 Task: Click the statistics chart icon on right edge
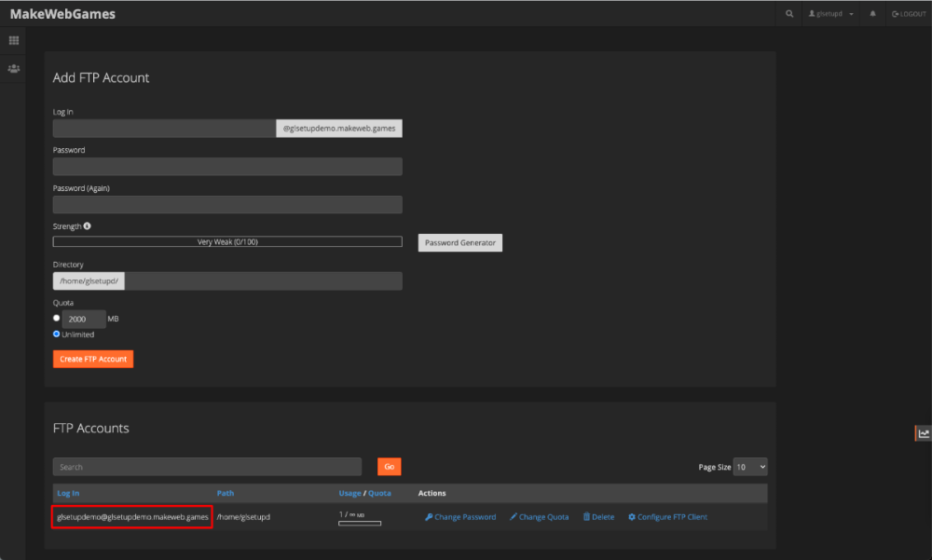[924, 432]
